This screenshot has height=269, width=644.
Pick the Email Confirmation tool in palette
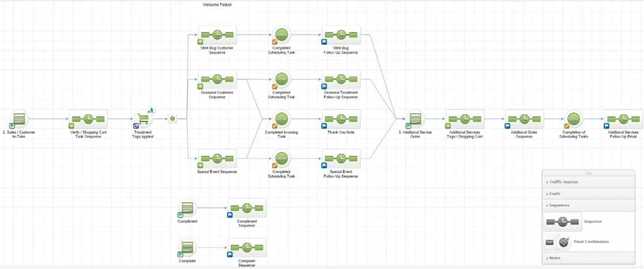tap(557, 242)
